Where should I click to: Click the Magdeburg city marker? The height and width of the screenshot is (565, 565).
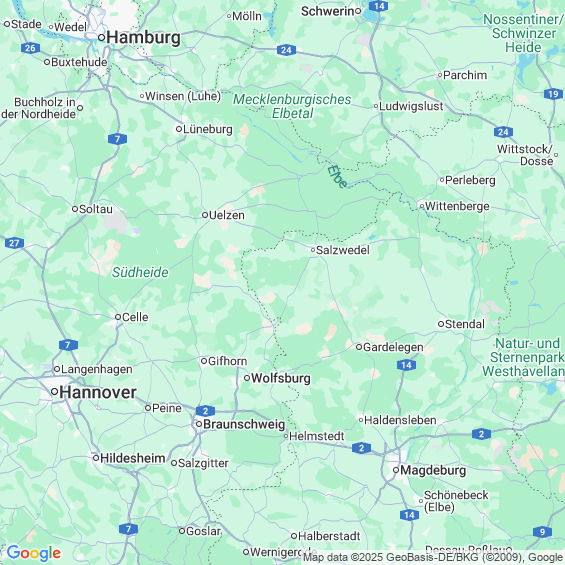coord(396,470)
